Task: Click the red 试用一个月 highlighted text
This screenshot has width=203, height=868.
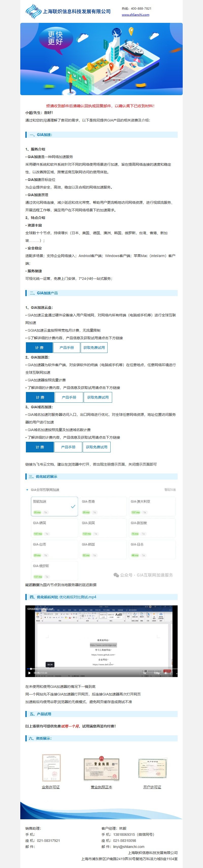Action: (70, 726)
